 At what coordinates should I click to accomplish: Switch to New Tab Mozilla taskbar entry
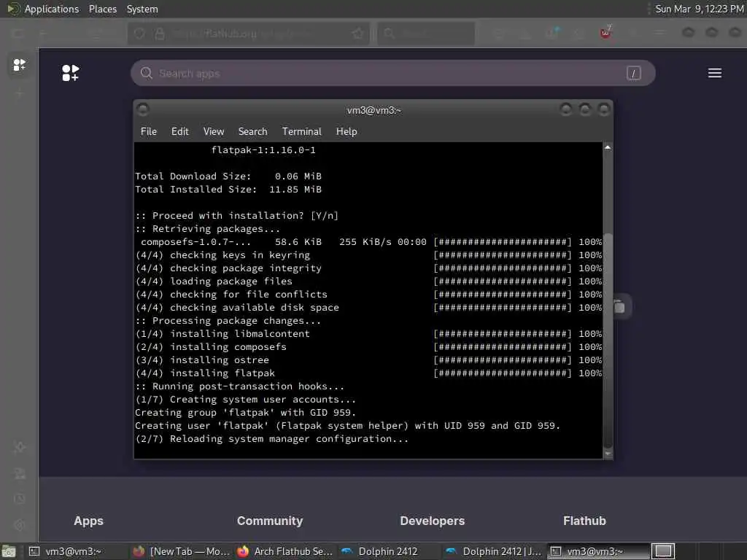pos(181,551)
